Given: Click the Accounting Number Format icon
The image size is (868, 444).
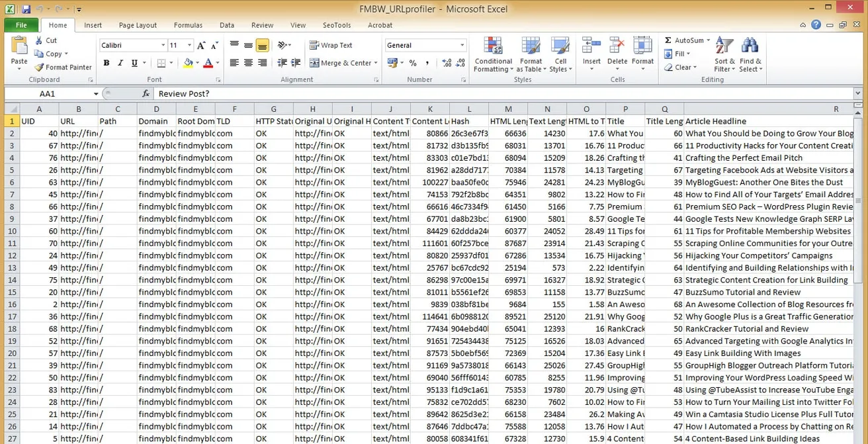Looking at the screenshot, I should click(x=392, y=63).
